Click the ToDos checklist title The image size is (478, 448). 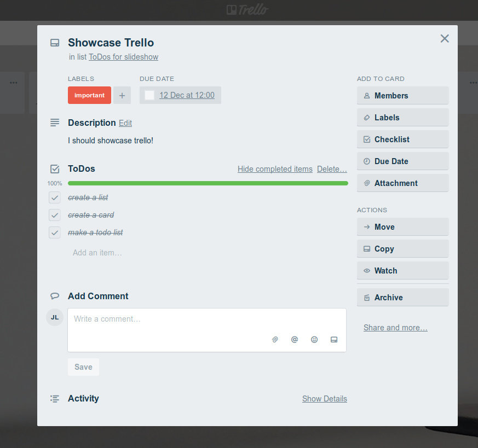[x=82, y=168]
